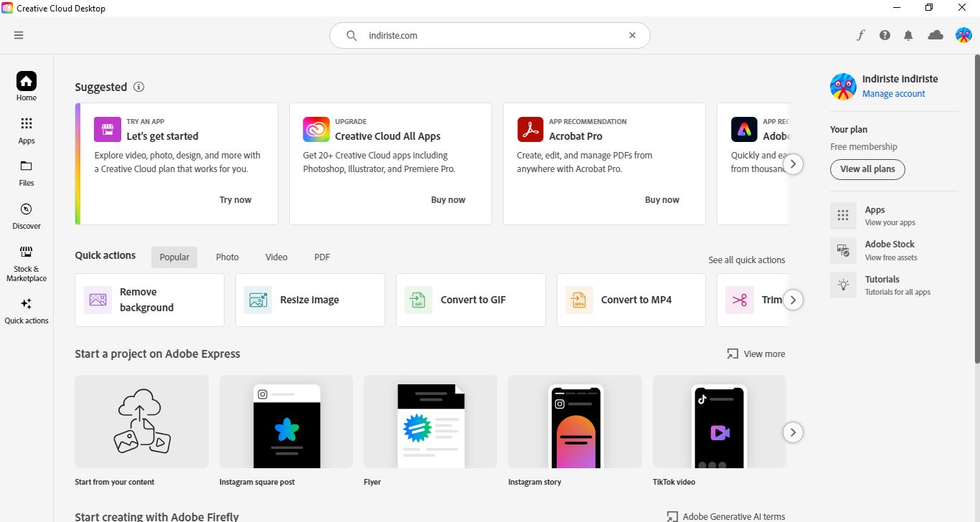The height and width of the screenshot is (522, 980).
Task: Click the Apps grid icon in right panel
Action: [843, 215]
